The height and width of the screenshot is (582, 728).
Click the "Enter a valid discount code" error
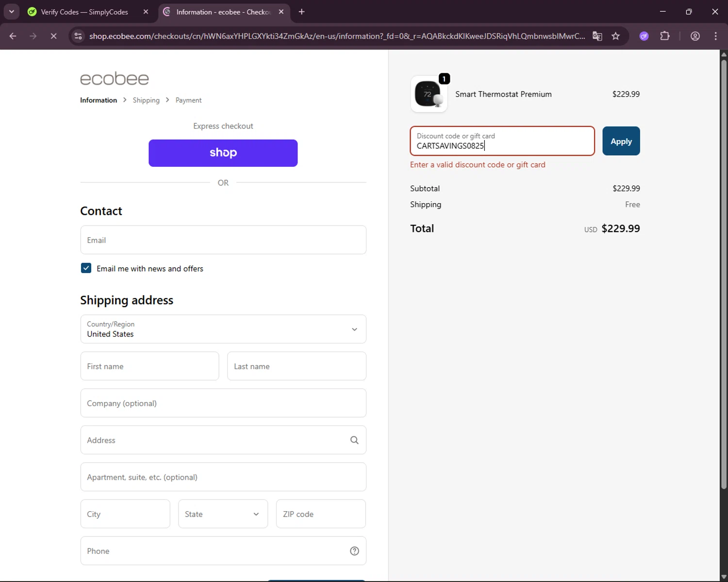tap(478, 165)
